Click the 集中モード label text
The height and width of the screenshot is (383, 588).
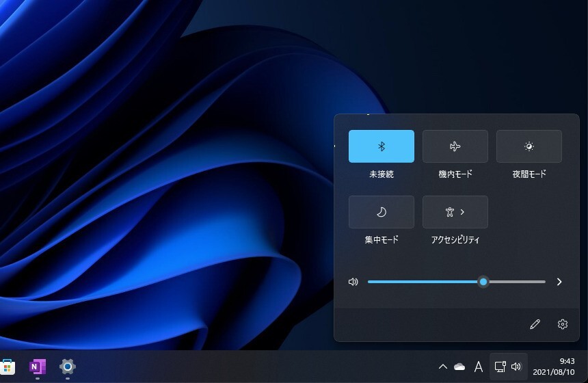click(x=382, y=239)
